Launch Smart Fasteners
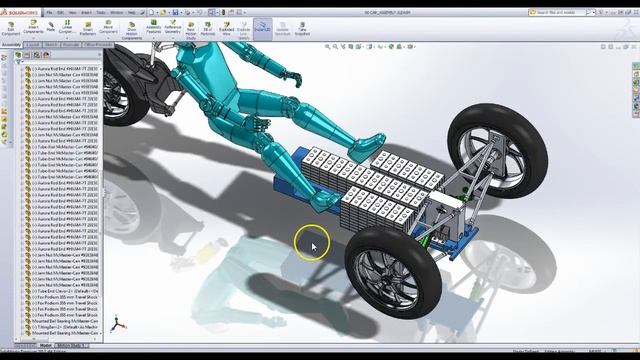The image size is (640, 360). tap(88, 29)
